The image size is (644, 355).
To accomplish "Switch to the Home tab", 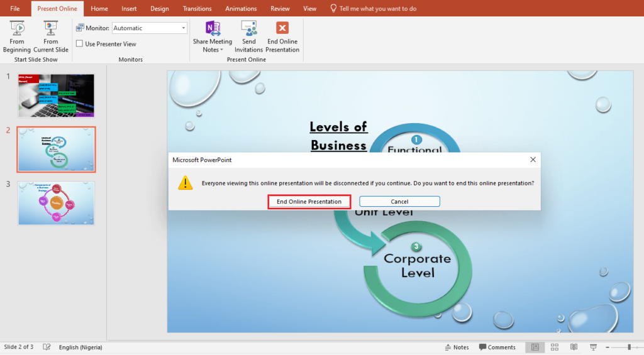I will coord(99,8).
